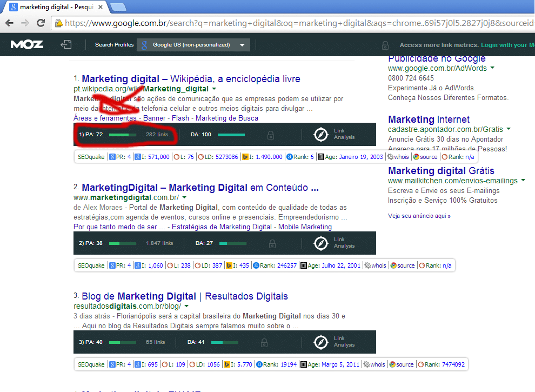Open the Marketing Internet ad
Viewport: 535px width, 392px height.
point(429,119)
